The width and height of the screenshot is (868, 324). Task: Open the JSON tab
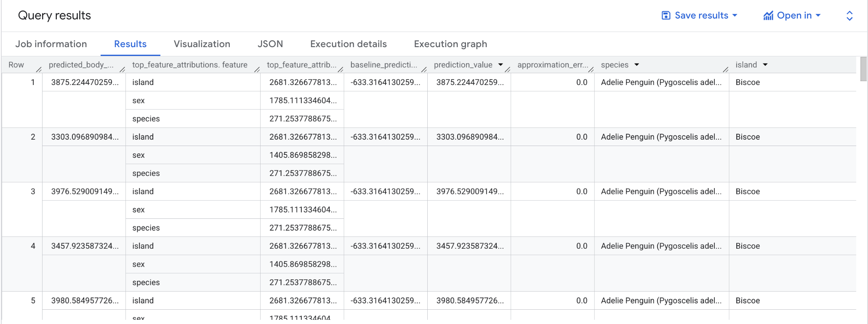point(270,44)
